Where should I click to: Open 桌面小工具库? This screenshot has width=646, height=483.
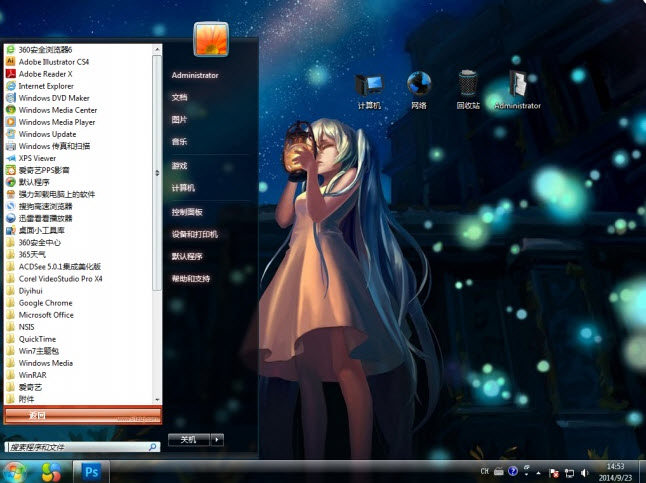[36, 230]
